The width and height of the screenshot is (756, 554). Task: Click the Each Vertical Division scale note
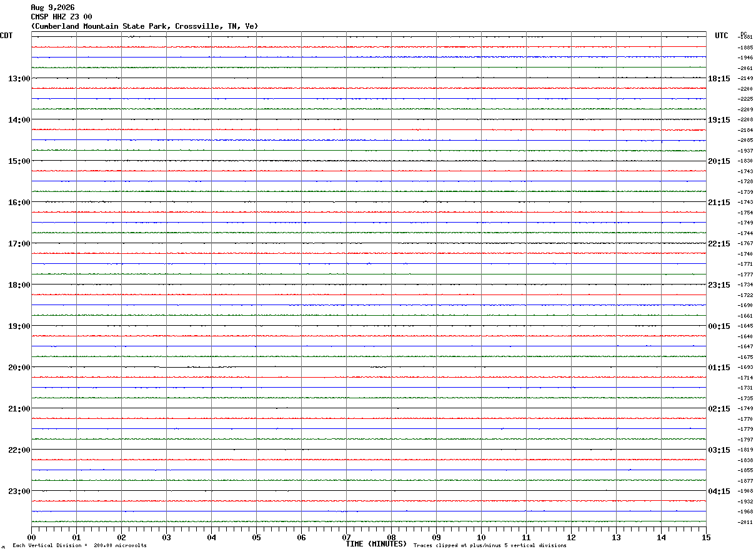[79, 546]
